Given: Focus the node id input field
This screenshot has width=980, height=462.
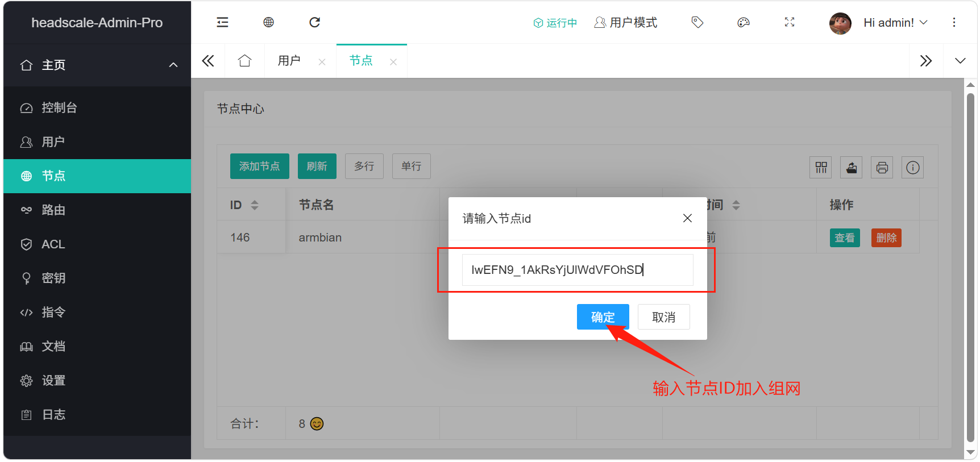Looking at the screenshot, I should (578, 270).
